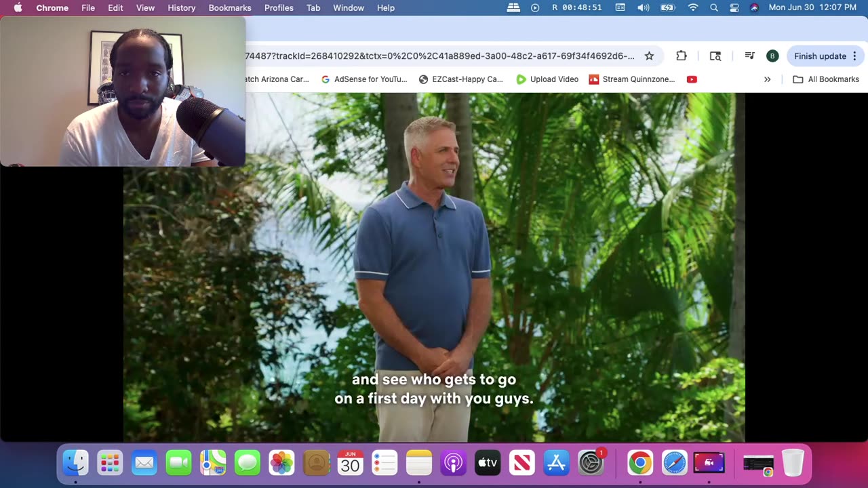Image resolution: width=868 pixels, height=488 pixels.
Task: Open the battery status icon
Action: (x=668, y=7)
